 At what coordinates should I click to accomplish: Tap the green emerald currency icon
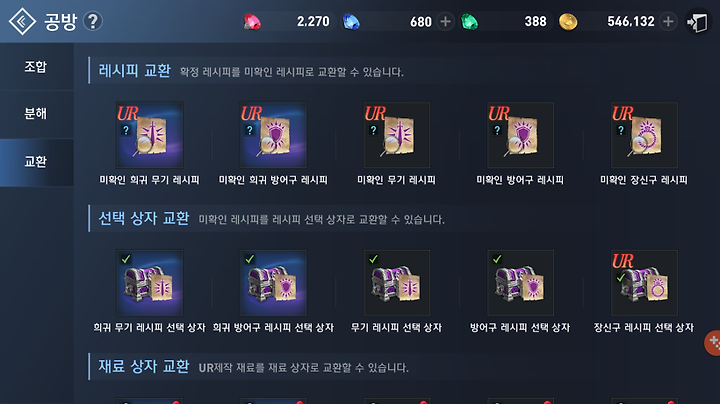[469, 22]
